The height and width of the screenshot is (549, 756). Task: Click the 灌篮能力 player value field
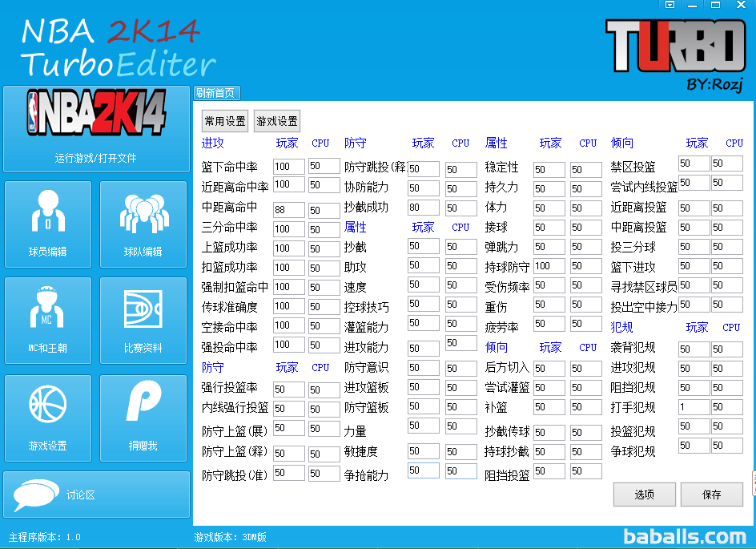424,323
